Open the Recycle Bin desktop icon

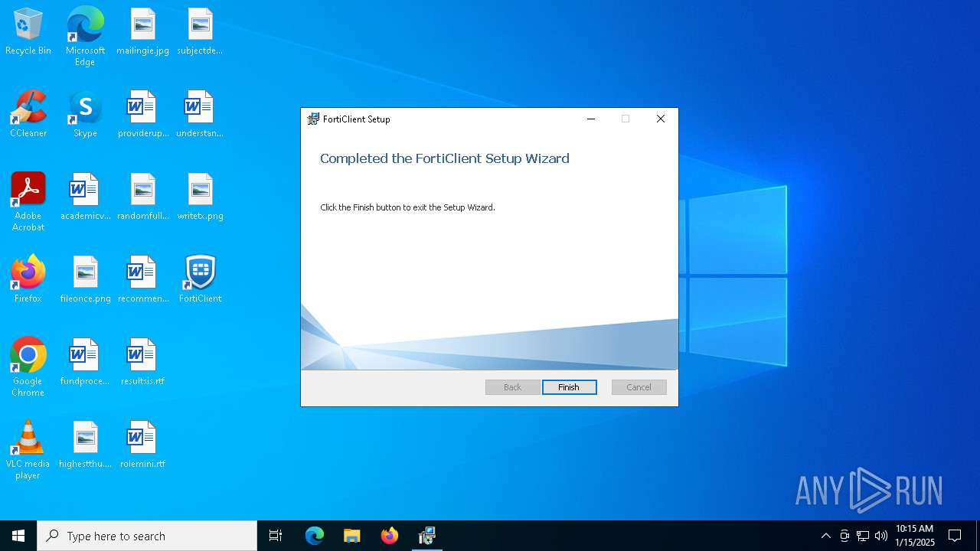28,32
